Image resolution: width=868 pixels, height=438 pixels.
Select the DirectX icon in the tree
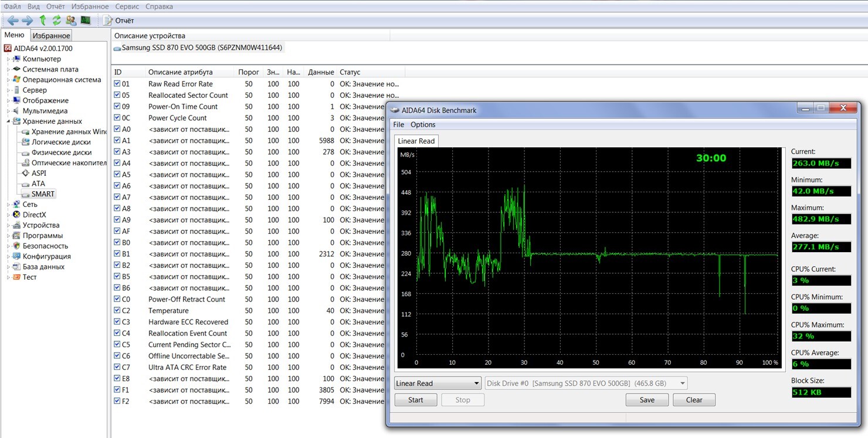pyautogui.click(x=17, y=215)
